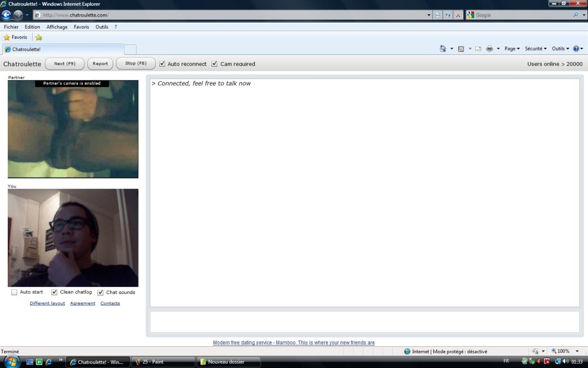Click the Next (F9) button
The height and width of the screenshot is (368, 588).
[x=65, y=64]
